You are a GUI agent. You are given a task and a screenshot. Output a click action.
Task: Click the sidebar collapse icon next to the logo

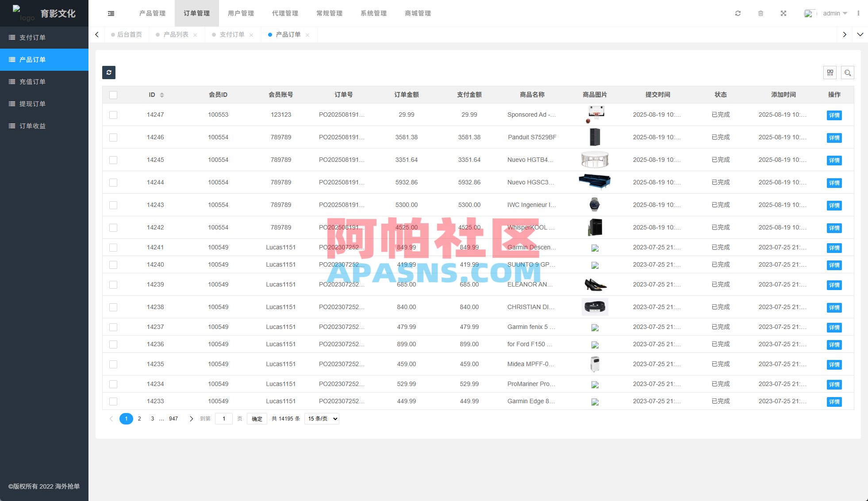tap(111, 13)
